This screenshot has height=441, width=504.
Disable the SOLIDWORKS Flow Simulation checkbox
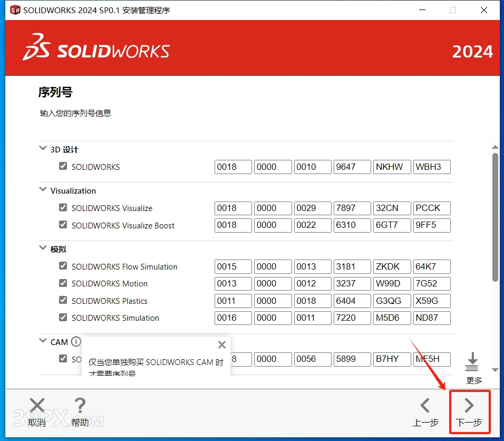(63, 266)
